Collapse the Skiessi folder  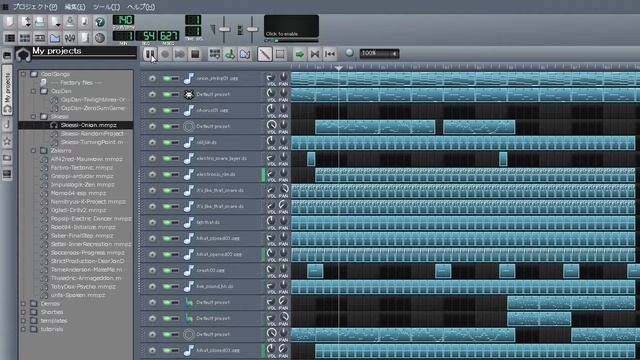coord(34,117)
